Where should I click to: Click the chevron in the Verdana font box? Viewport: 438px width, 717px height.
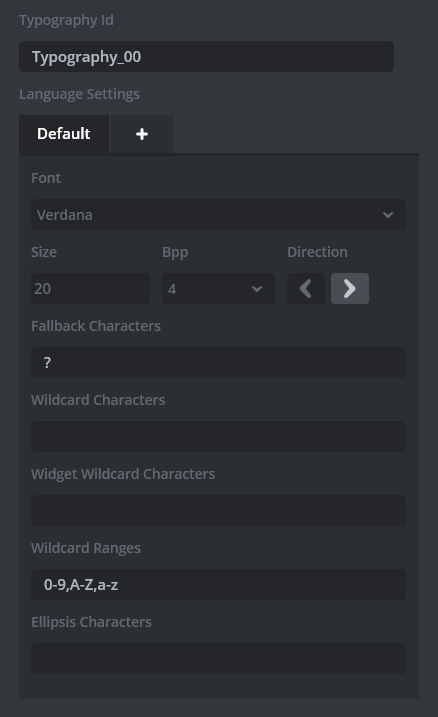click(388, 215)
